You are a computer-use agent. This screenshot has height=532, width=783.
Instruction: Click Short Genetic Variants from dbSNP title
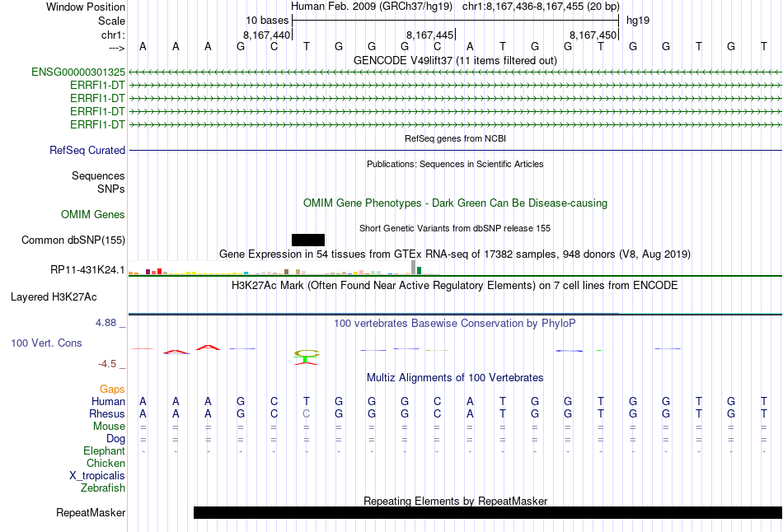[455, 228]
